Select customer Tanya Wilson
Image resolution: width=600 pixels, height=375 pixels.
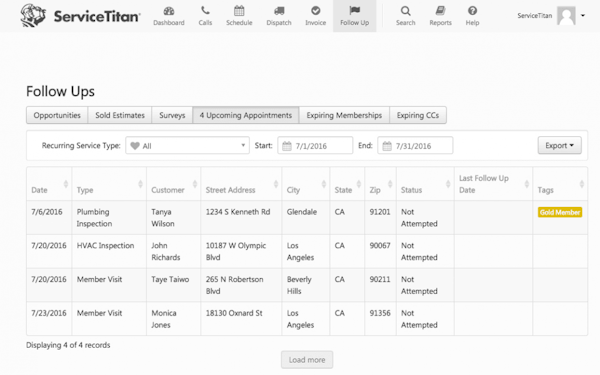tap(163, 218)
